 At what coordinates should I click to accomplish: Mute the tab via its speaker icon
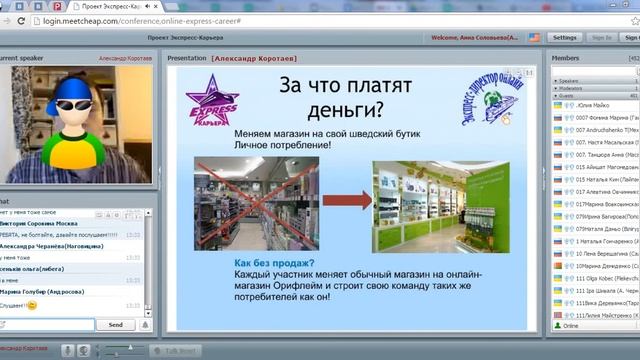[x=147, y=7]
